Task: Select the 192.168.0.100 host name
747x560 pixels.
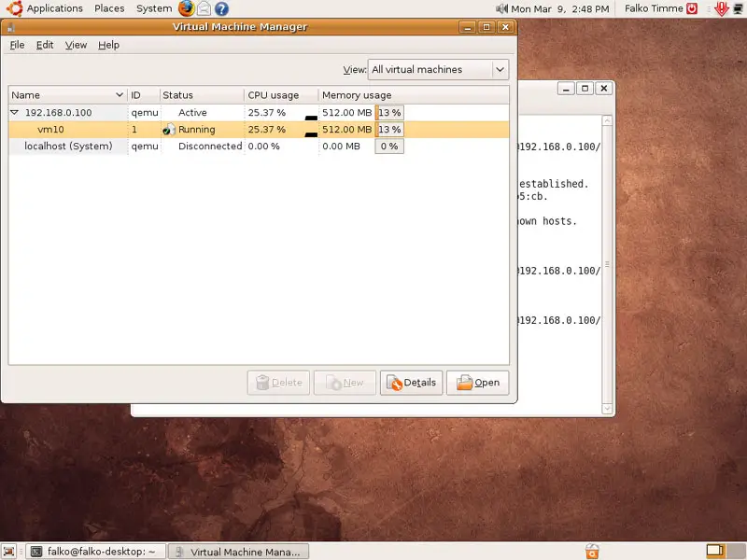Action: 59,113
